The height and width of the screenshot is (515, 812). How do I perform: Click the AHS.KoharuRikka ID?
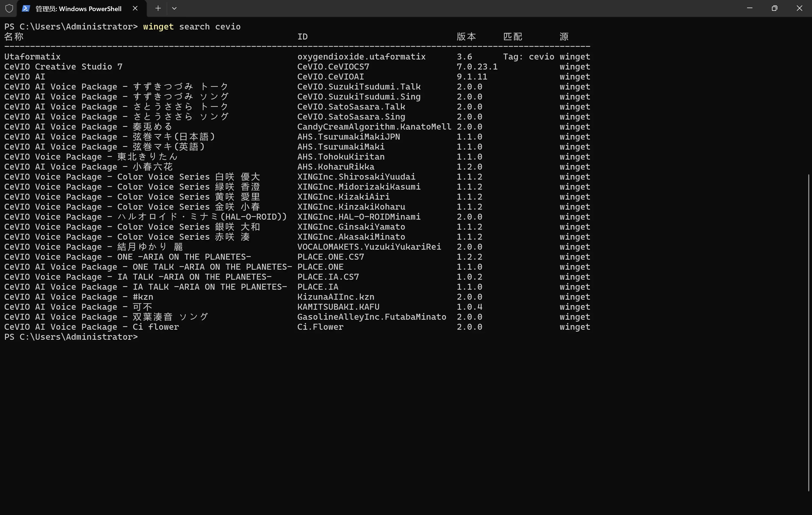(336, 167)
